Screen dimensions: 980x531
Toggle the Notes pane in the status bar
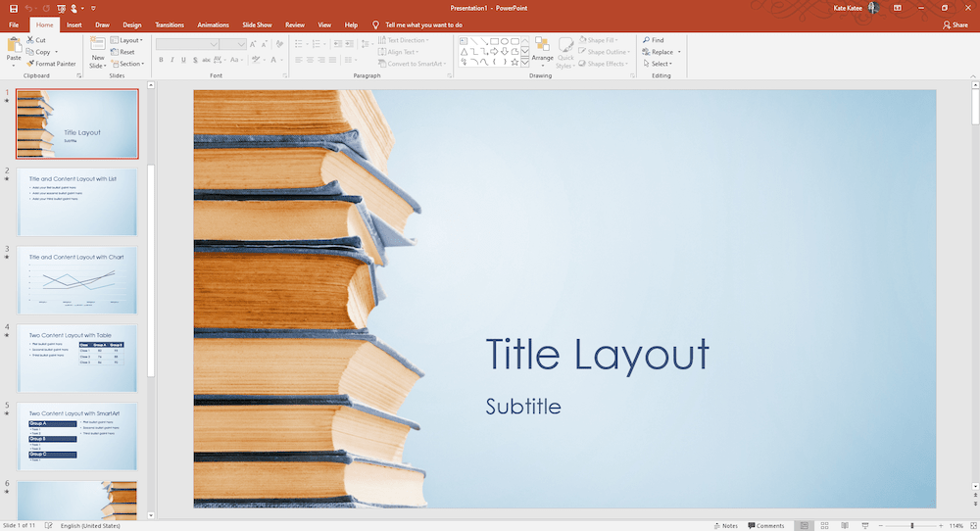725,526
